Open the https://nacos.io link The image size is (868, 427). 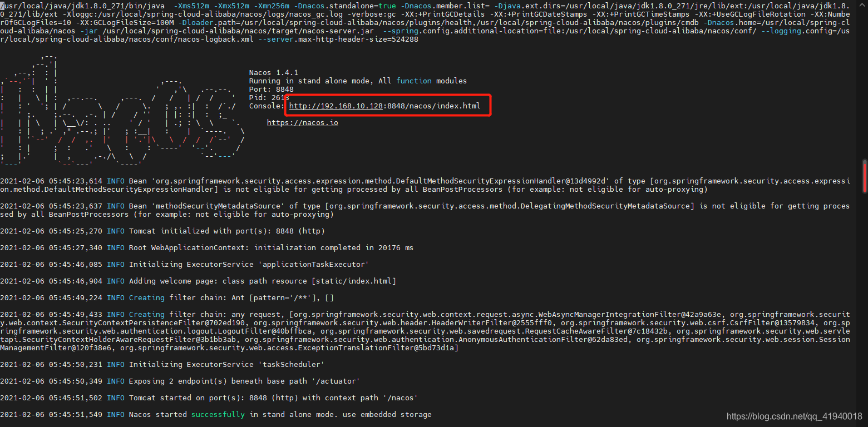click(x=302, y=122)
